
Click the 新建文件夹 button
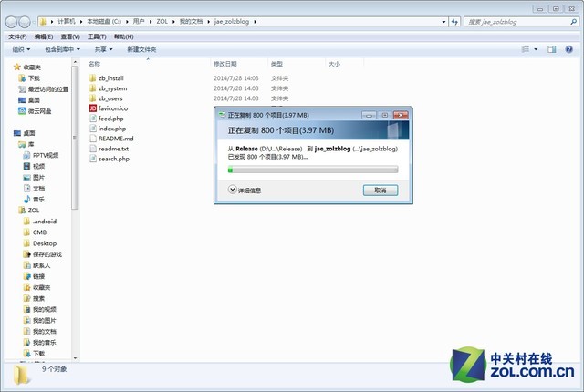[x=141, y=49]
